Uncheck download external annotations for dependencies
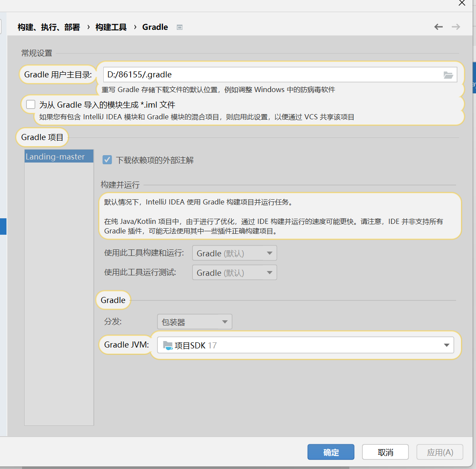 click(x=107, y=160)
